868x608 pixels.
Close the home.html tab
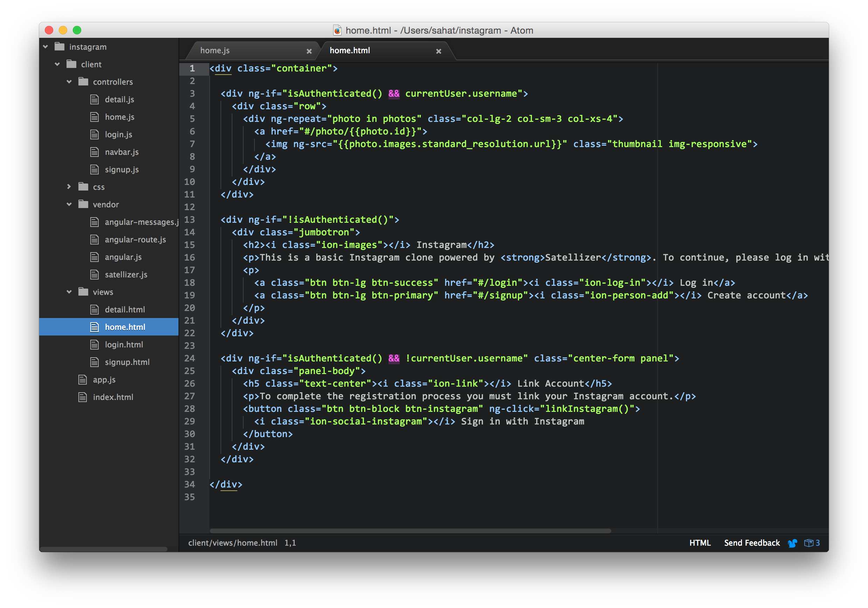click(x=439, y=51)
